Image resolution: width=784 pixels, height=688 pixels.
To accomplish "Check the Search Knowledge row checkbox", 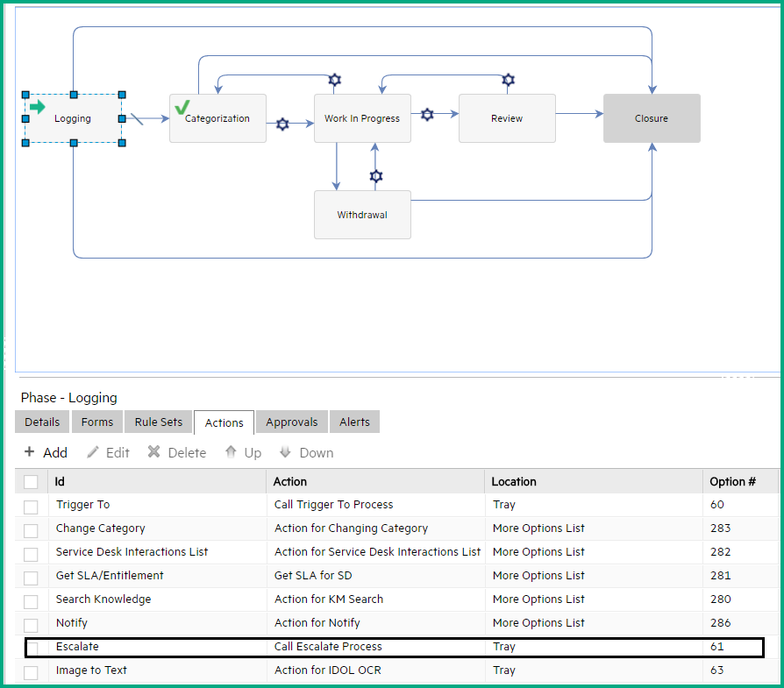I will point(31,601).
